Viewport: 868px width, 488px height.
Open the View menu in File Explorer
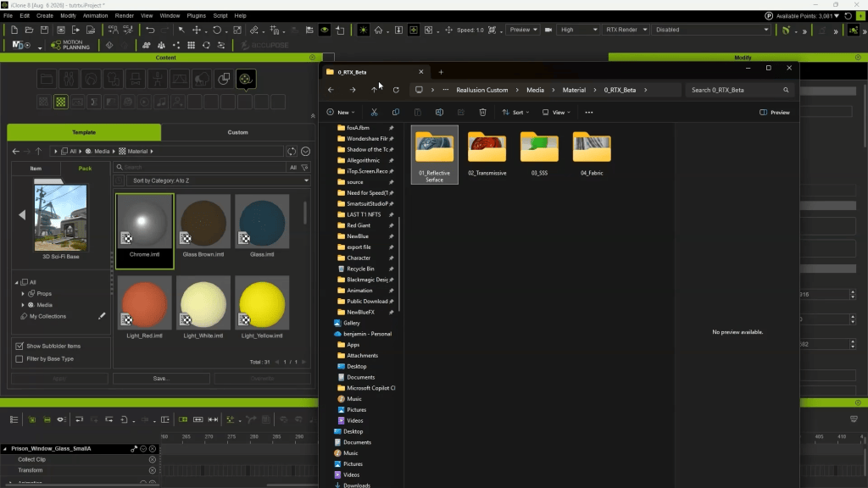(x=556, y=113)
